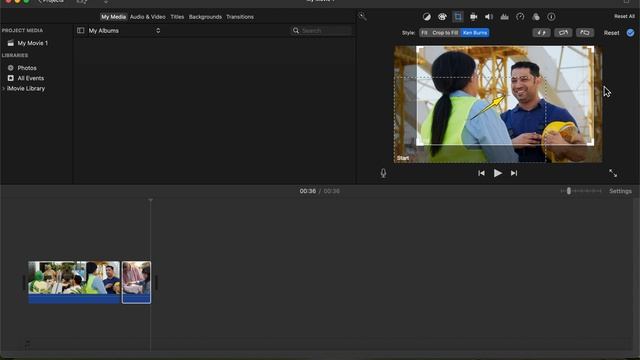Viewport: 640px width, 360px height.
Task: Click the voiceover microphone icon
Action: (x=383, y=173)
